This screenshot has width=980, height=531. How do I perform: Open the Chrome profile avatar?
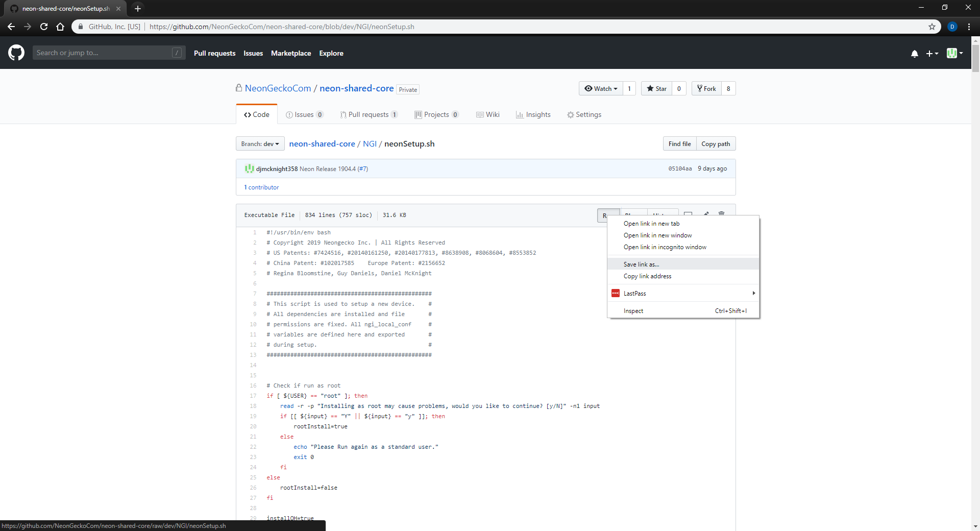point(952,27)
